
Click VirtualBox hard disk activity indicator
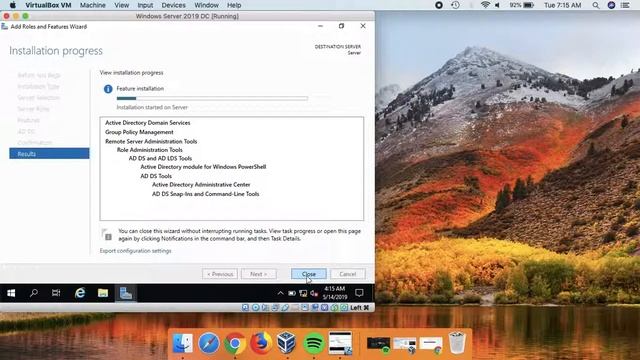pos(245,307)
